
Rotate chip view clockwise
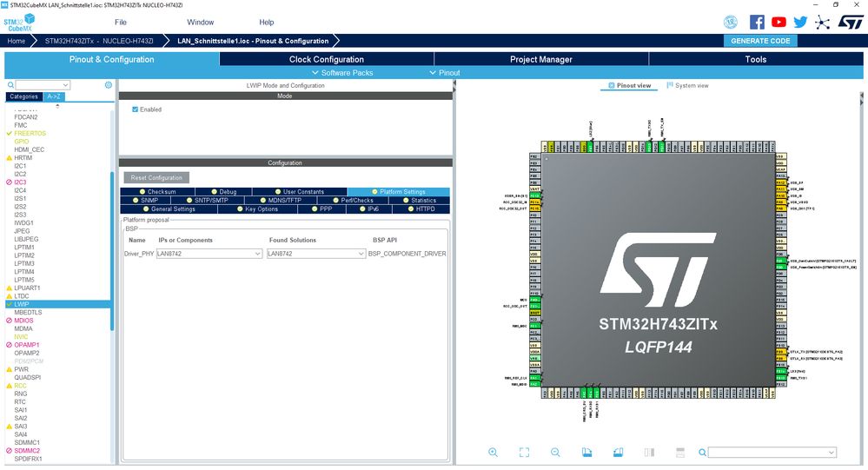[x=586, y=453]
